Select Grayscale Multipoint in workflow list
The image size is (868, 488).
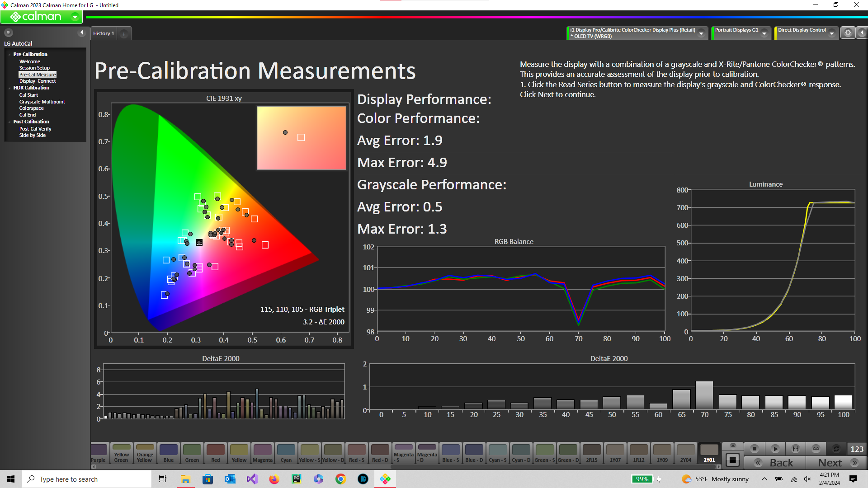tap(42, 102)
